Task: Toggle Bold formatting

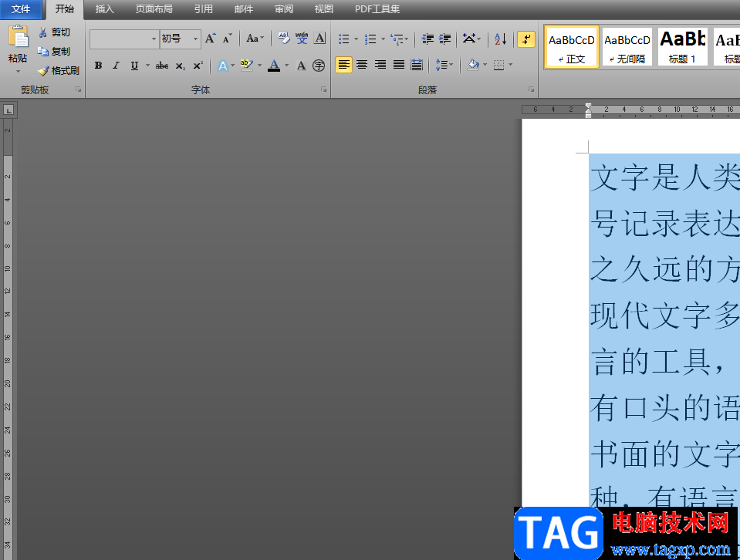Action: tap(98, 66)
